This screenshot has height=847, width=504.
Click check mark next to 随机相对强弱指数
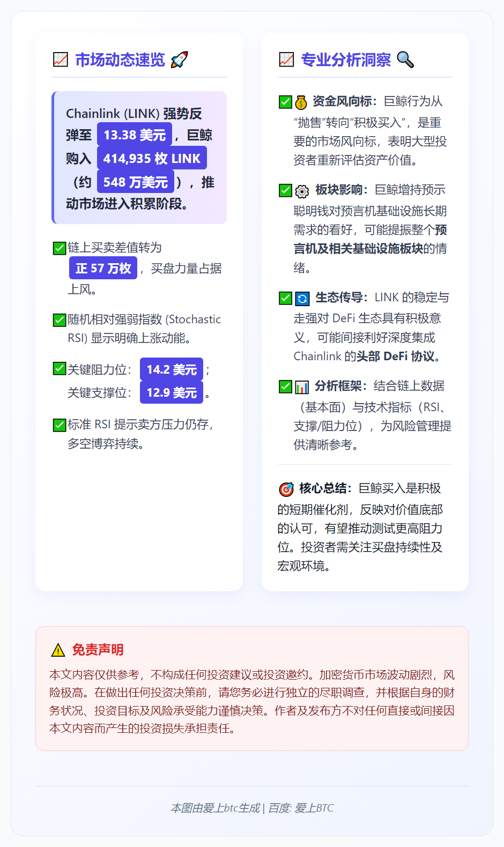pyautogui.click(x=60, y=320)
